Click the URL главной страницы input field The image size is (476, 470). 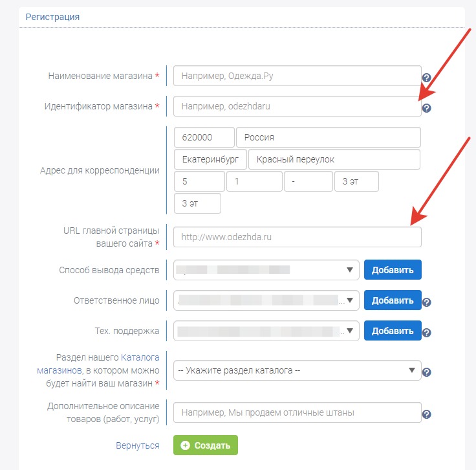pos(297,237)
